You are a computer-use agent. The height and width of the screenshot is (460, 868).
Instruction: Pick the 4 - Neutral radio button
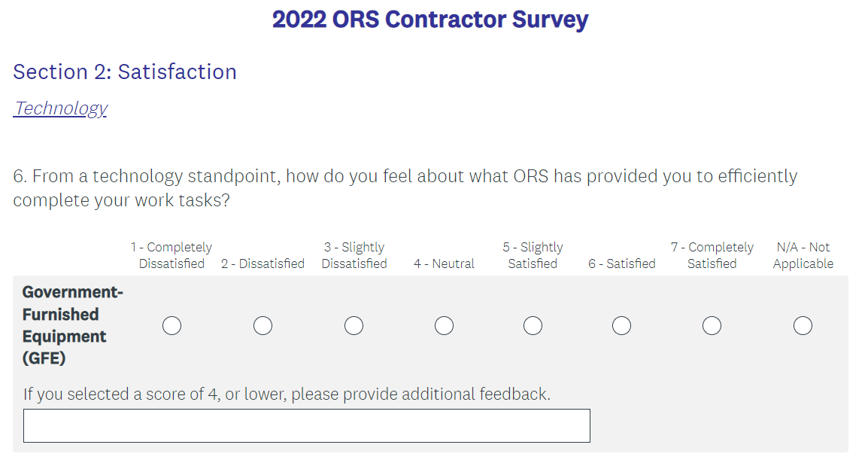[444, 326]
